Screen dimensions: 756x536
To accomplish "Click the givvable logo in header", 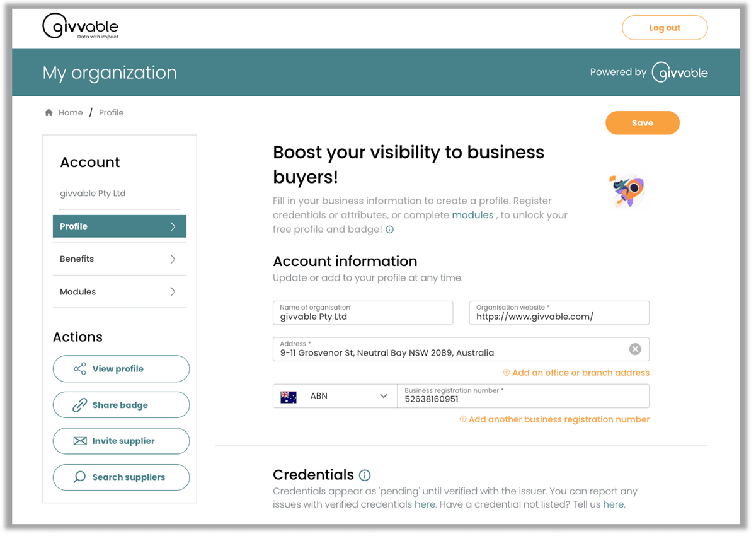I will point(80,26).
